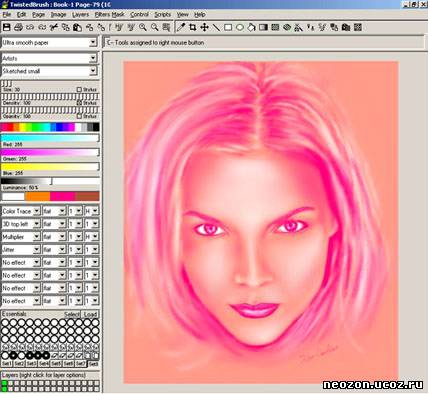This screenshot has height=394, width=428.
Task: Toggle the Opacity Stylus checkbox
Action: tap(79, 116)
